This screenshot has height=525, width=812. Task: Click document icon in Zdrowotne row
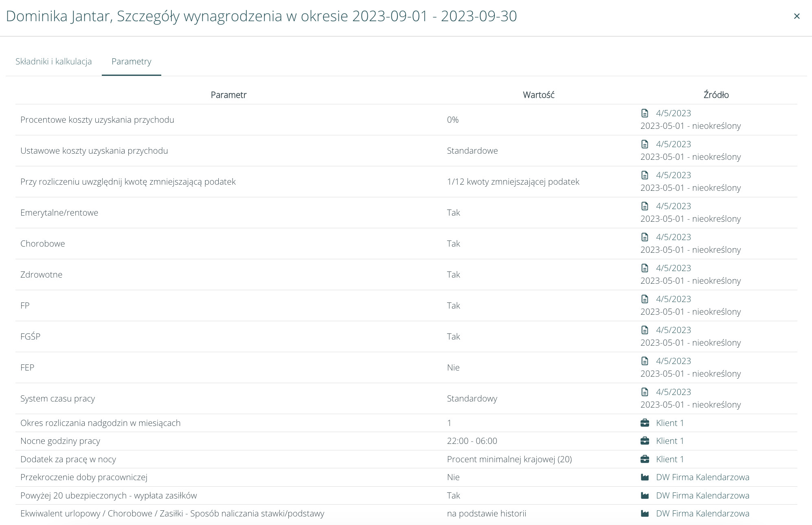[x=645, y=268]
